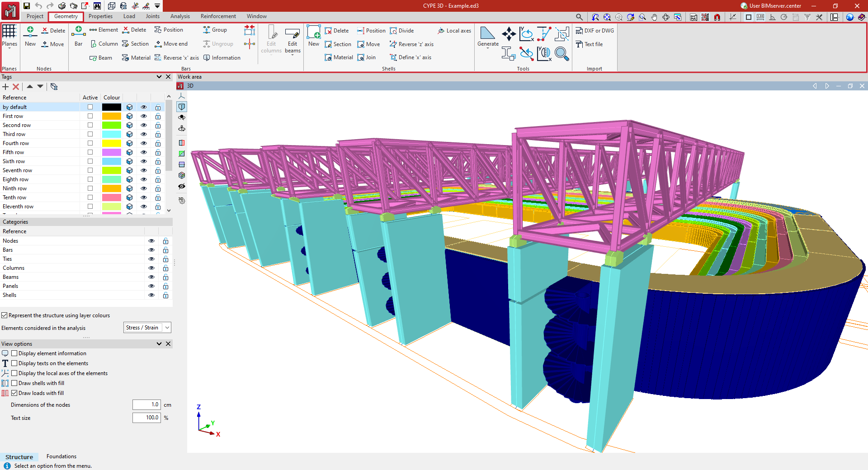Open the Stress / Strain dropdown

(147, 328)
